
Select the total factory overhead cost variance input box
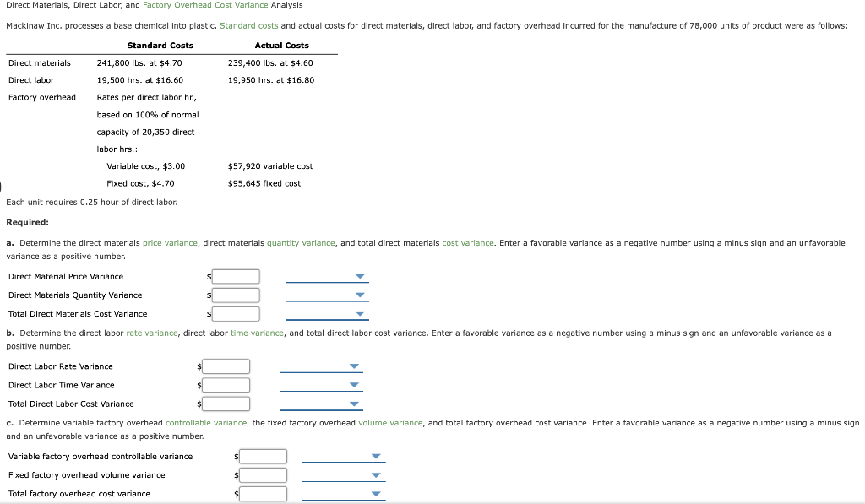coord(264,493)
